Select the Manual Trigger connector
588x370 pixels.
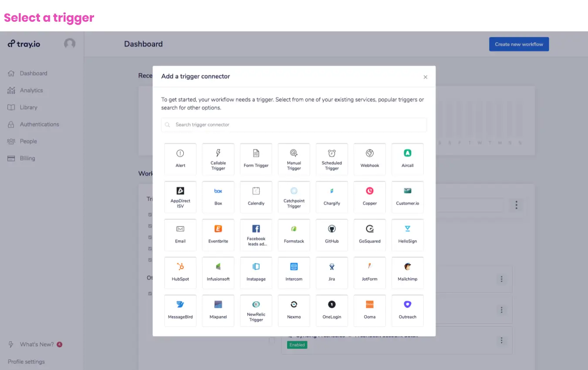[x=294, y=159]
